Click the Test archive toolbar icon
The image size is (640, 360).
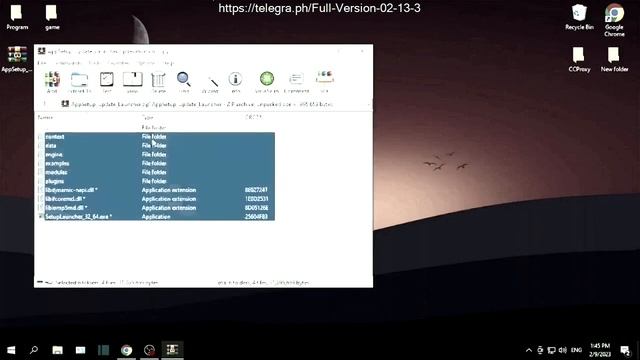[107, 82]
